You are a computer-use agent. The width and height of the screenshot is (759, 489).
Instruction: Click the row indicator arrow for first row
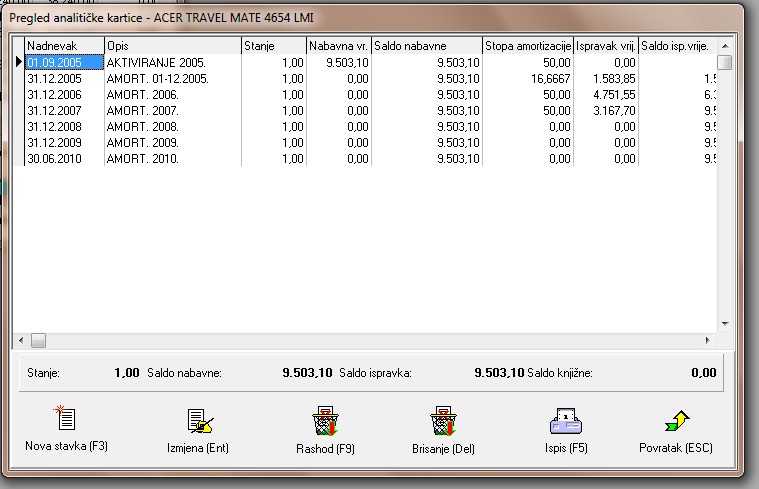[19, 62]
